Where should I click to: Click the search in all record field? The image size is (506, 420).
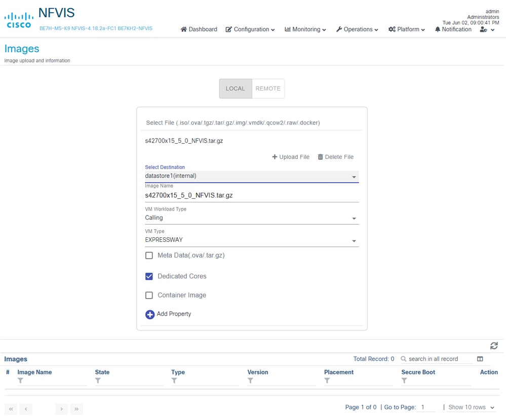click(441, 359)
